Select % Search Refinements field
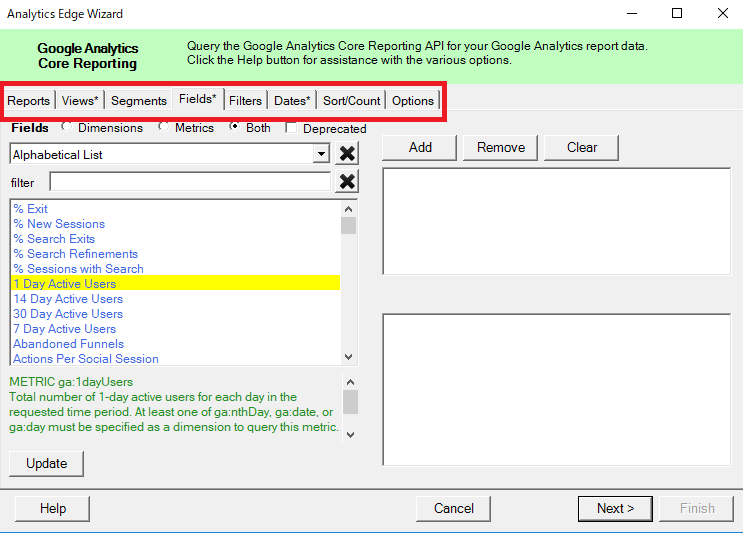 [175, 254]
